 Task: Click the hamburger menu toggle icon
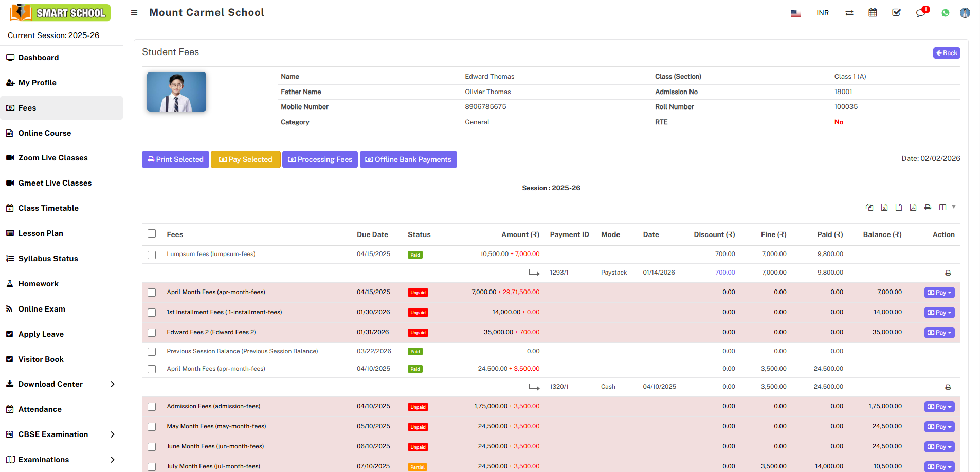(134, 13)
